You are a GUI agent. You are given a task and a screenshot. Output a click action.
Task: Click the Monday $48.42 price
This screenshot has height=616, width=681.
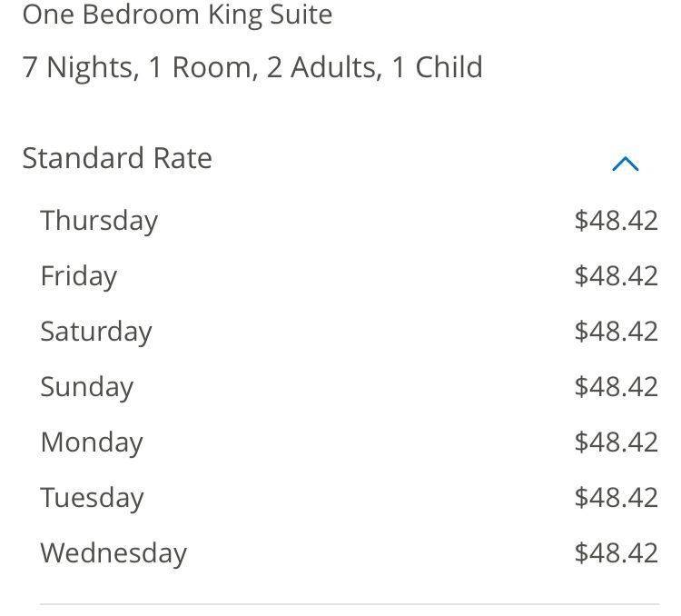pyautogui.click(x=616, y=442)
